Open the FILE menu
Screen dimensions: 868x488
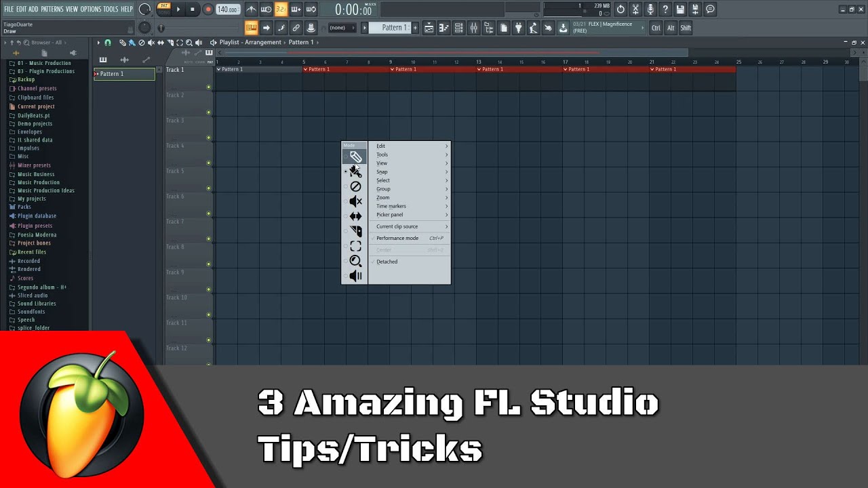(9, 9)
